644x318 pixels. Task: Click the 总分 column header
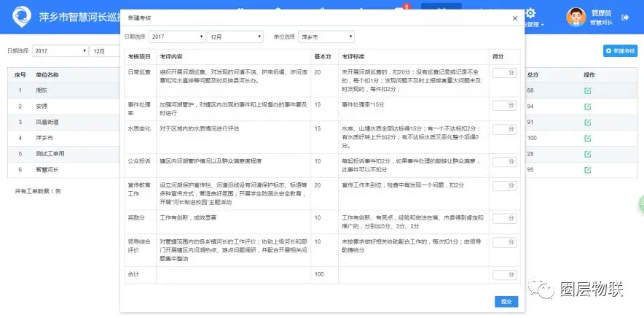pos(533,75)
